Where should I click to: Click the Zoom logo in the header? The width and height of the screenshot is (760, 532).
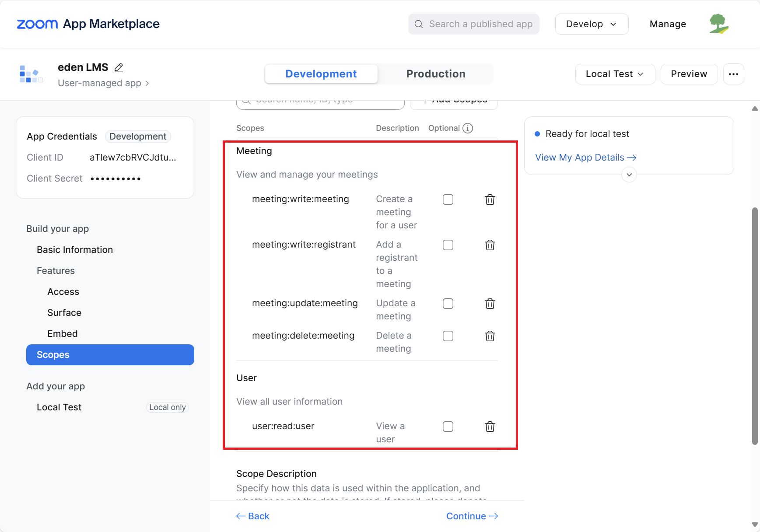pyautogui.click(x=37, y=24)
